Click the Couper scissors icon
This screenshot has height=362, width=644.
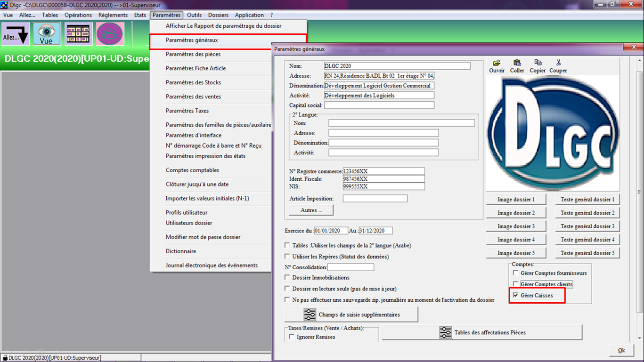(558, 63)
